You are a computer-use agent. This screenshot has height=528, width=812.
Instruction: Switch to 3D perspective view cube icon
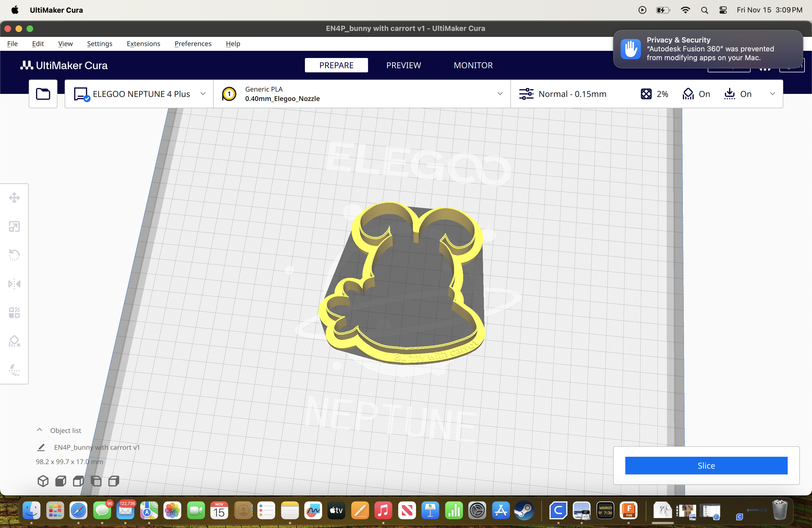[x=43, y=481]
